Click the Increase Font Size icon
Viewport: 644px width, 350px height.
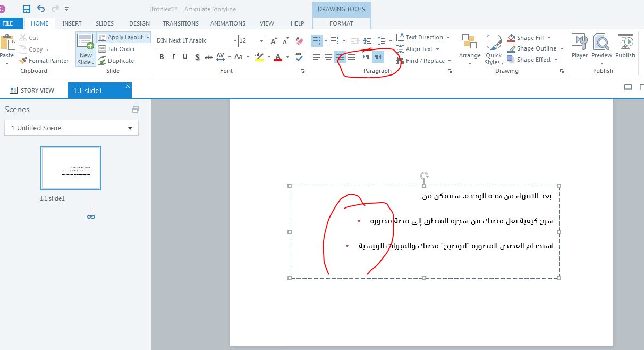pyautogui.click(x=274, y=41)
